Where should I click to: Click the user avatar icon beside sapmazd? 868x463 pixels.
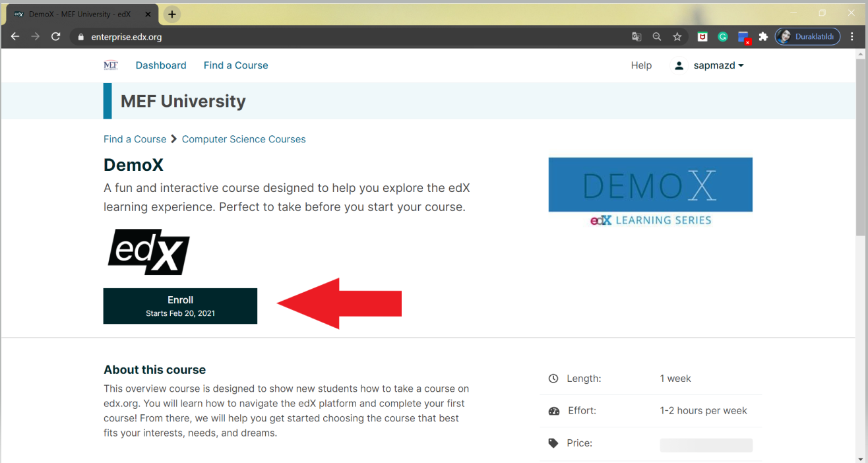(679, 65)
